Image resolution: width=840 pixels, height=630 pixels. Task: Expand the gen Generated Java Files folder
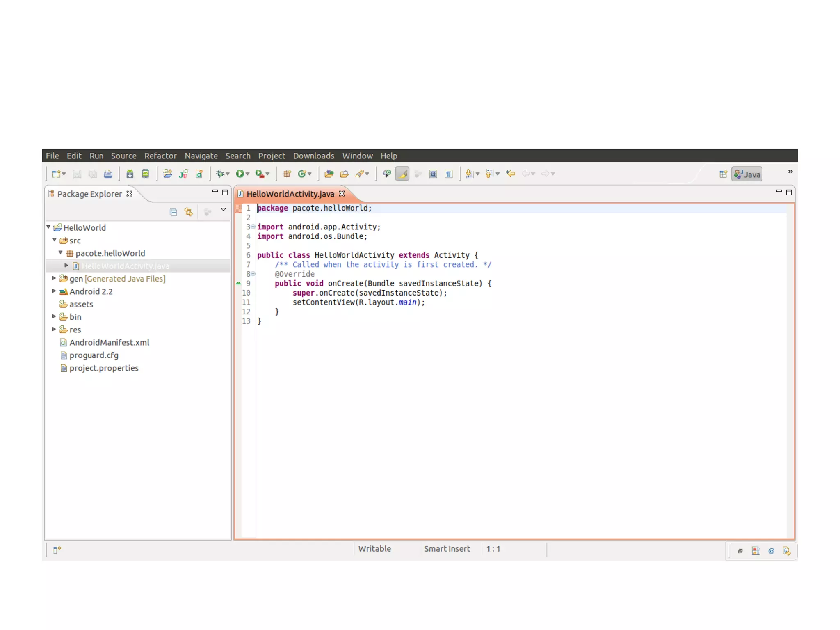(54, 278)
